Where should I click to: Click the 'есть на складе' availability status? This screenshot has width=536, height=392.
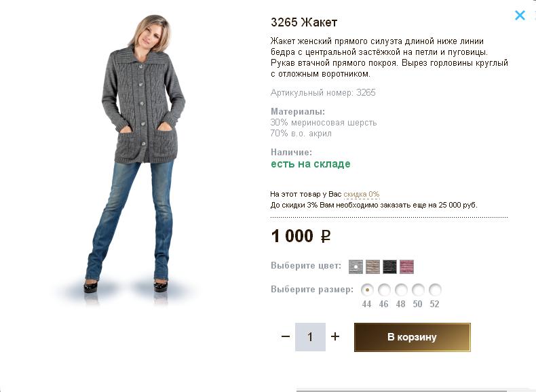pyautogui.click(x=311, y=164)
